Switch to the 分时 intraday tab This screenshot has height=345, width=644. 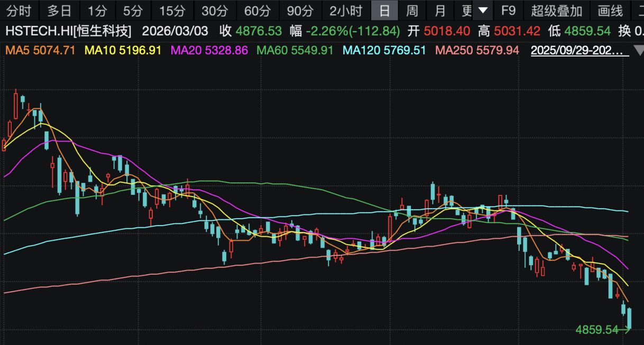coord(20,10)
